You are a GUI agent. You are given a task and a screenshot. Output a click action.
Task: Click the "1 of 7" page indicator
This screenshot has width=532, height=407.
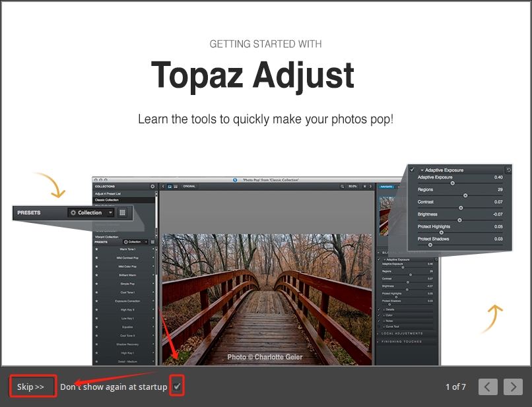pyautogui.click(x=455, y=387)
